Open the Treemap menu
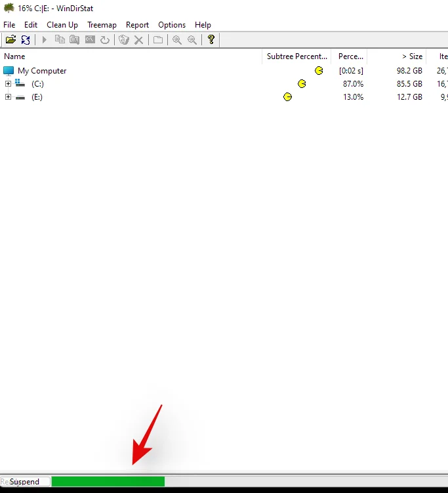 pos(102,25)
